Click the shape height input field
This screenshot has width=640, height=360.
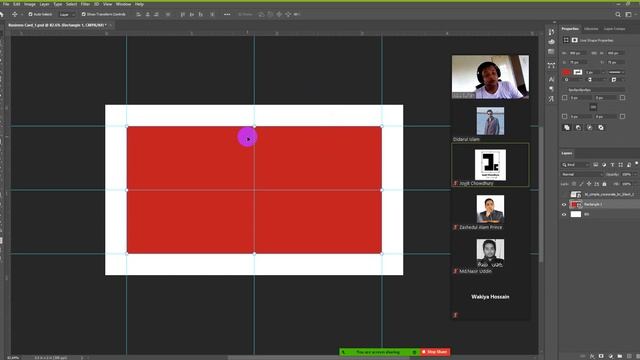pos(615,53)
